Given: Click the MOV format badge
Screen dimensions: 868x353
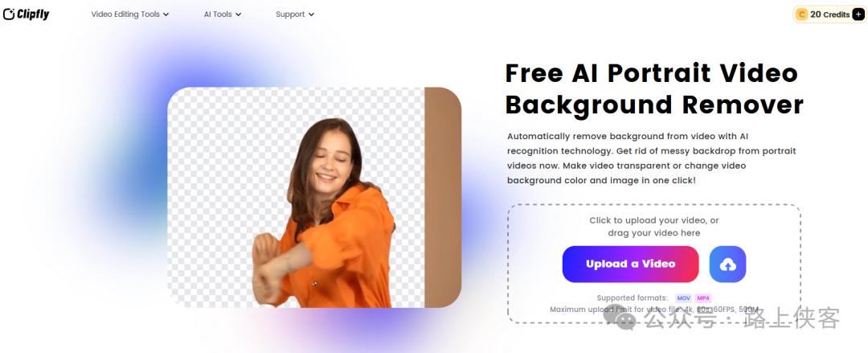Looking at the screenshot, I should click(x=684, y=298).
